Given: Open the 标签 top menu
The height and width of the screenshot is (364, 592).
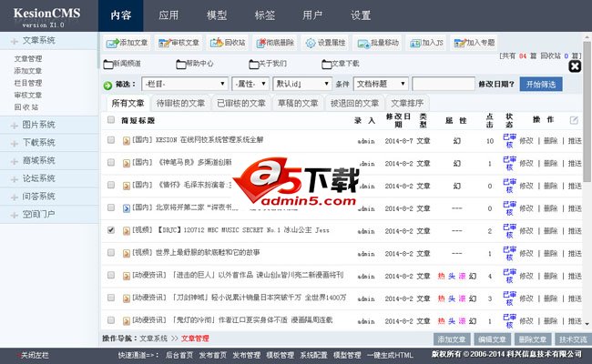Looking at the screenshot, I should tap(265, 15).
